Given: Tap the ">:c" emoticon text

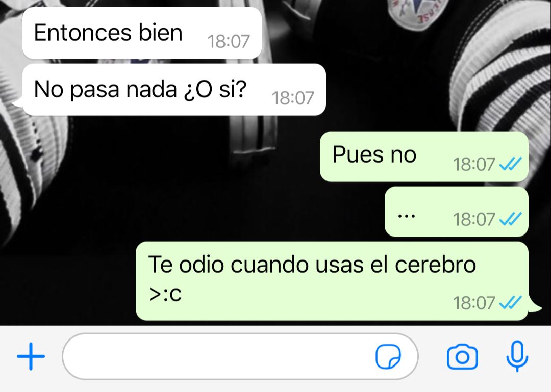Looking at the screenshot, I should 165,294.
